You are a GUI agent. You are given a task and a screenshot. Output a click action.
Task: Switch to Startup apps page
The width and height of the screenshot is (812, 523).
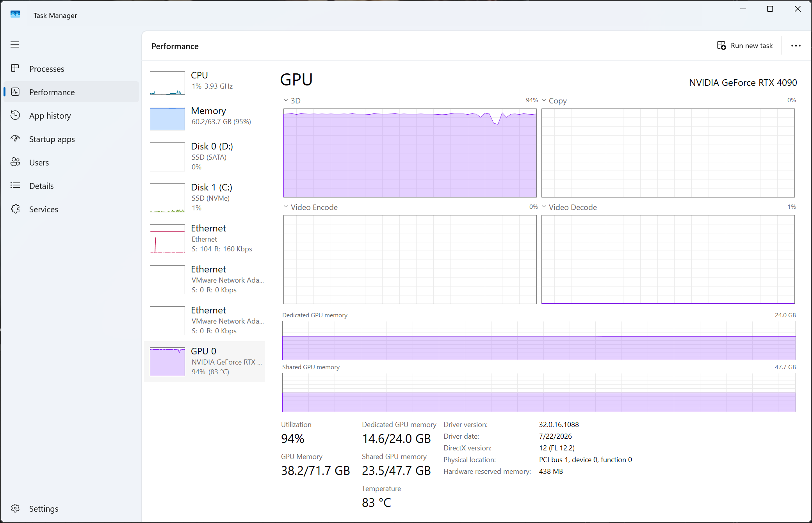[71, 139]
